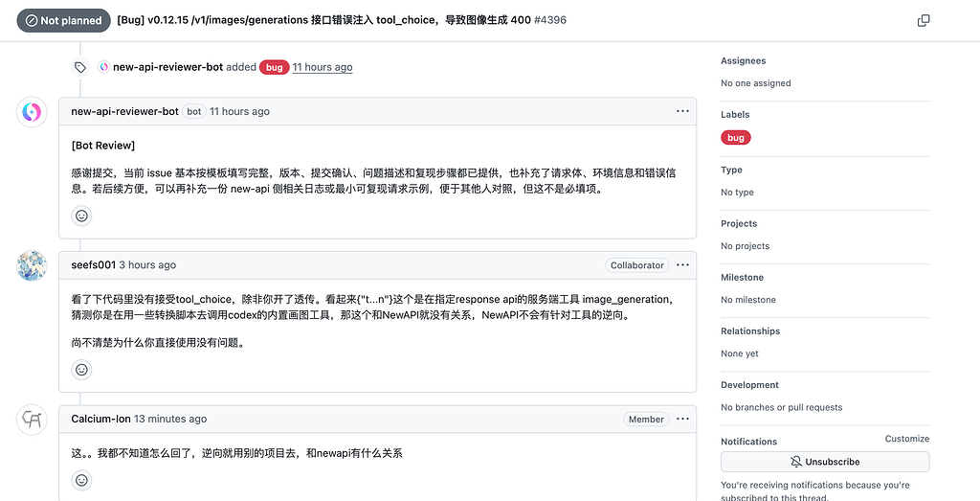Image resolution: width=980 pixels, height=501 pixels.
Task: Click the bot badge next to reviewer name
Action: pos(193,111)
